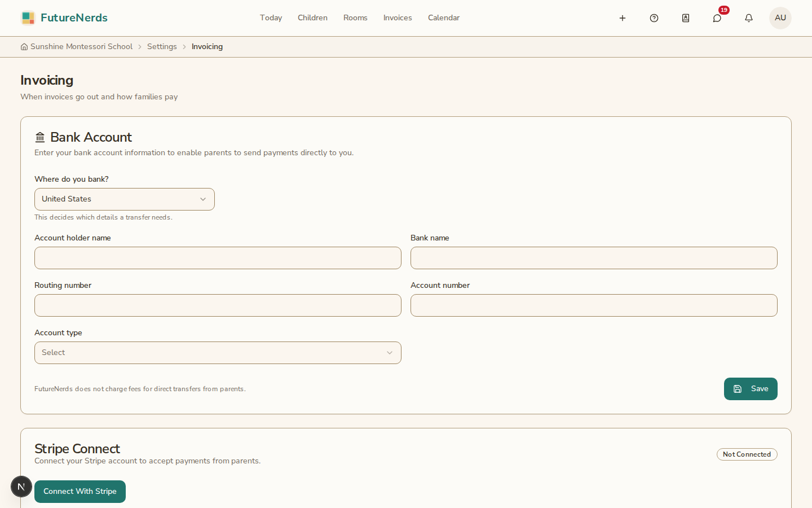Click the bank building icon beside Bank Account
812x508 pixels.
click(40, 137)
